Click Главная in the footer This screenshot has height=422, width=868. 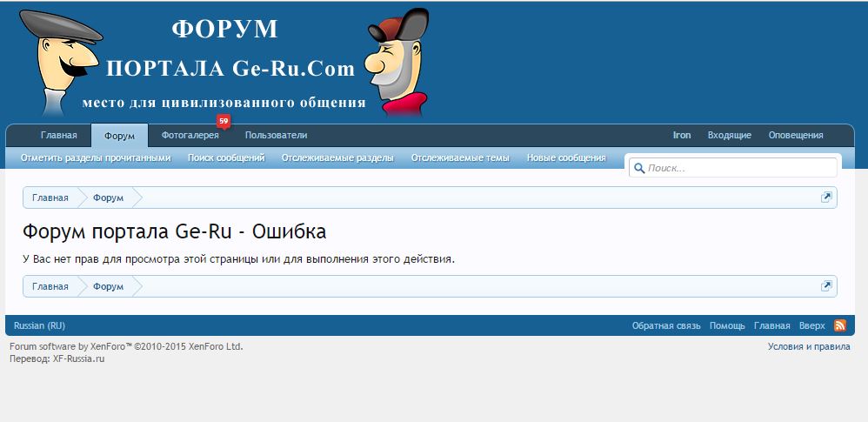click(771, 325)
